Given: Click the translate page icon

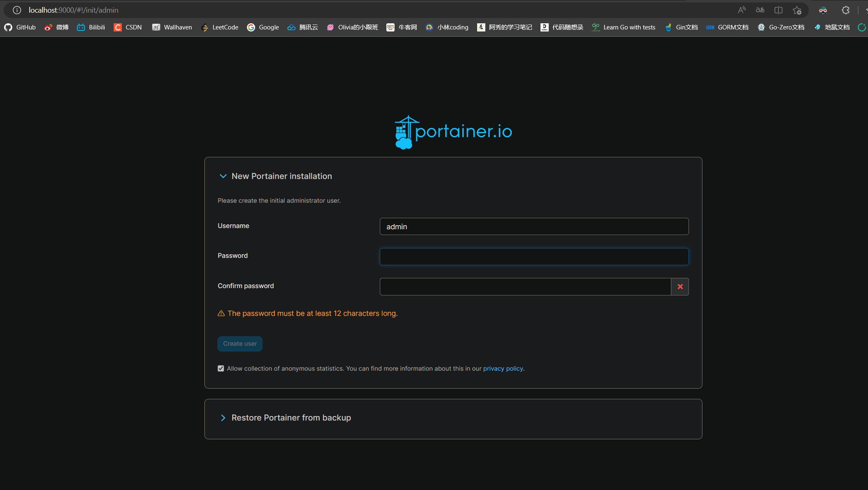Looking at the screenshot, I should tap(760, 10).
